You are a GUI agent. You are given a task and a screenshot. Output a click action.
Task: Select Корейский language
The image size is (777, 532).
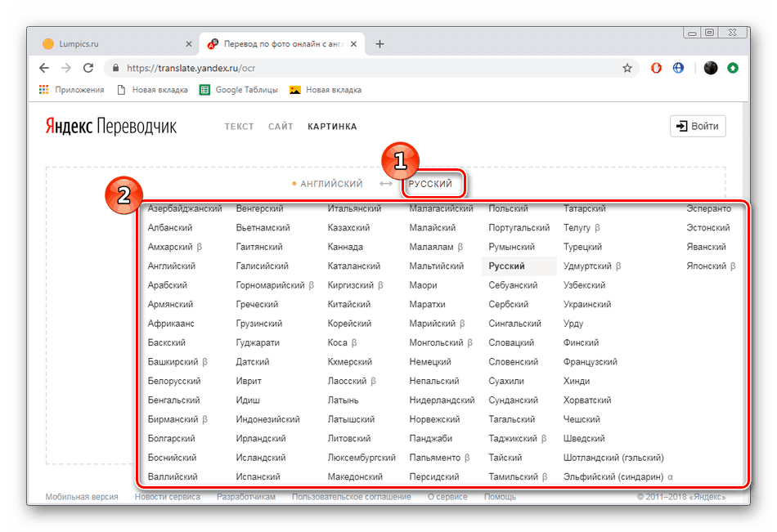point(349,324)
